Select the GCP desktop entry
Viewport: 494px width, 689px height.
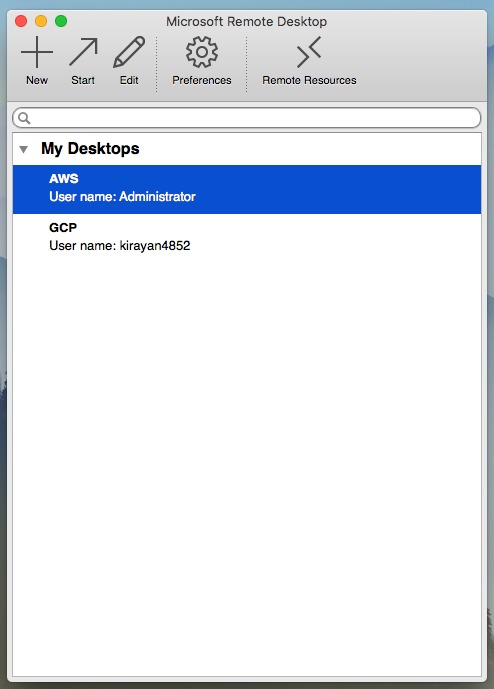pyautogui.click(x=247, y=238)
